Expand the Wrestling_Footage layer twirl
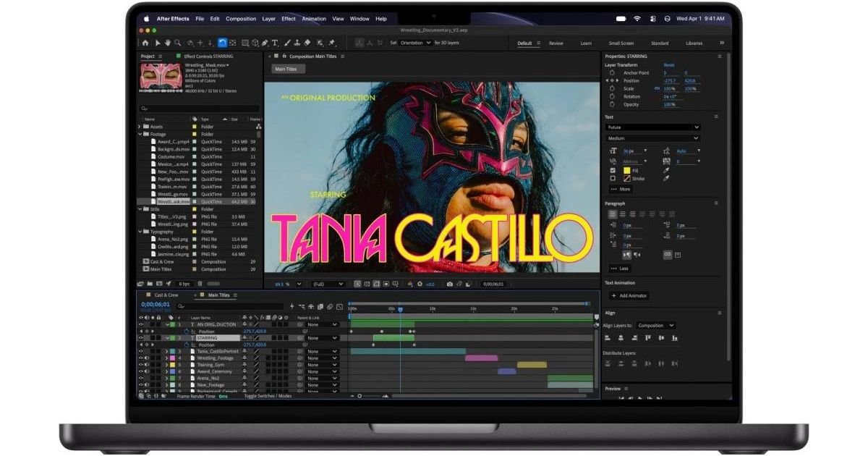 [x=166, y=358]
